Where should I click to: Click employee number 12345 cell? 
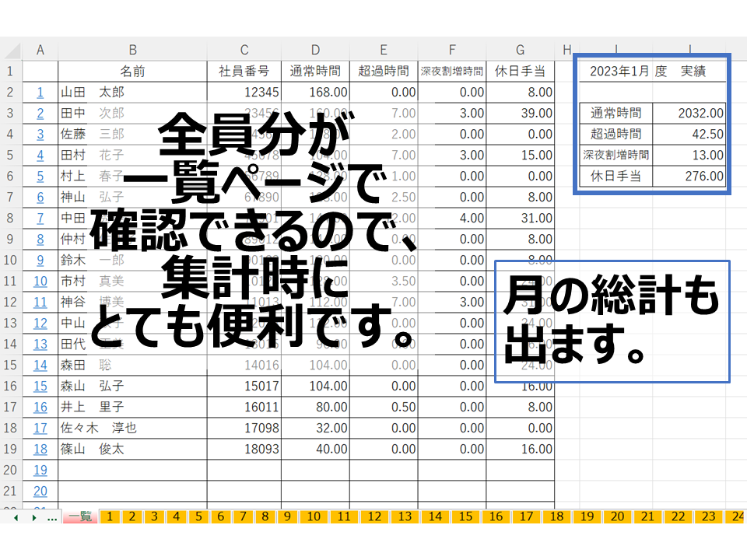pos(244,93)
